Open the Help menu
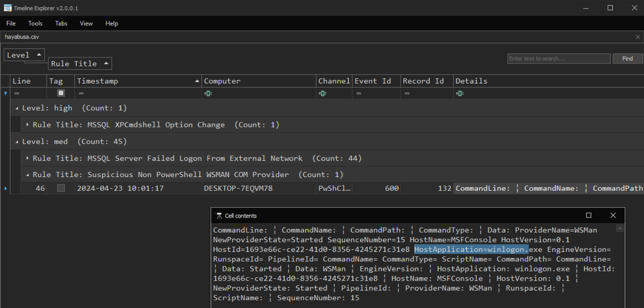 [x=112, y=24]
